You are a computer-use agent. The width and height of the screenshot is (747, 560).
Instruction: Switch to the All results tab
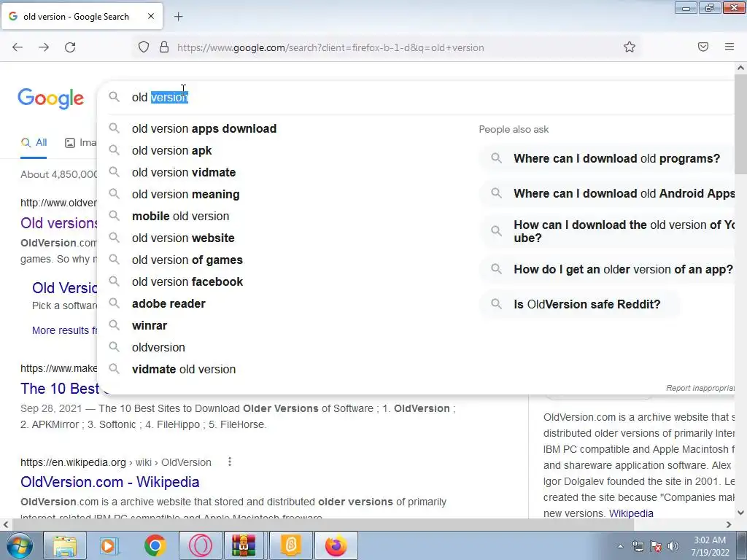point(34,142)
